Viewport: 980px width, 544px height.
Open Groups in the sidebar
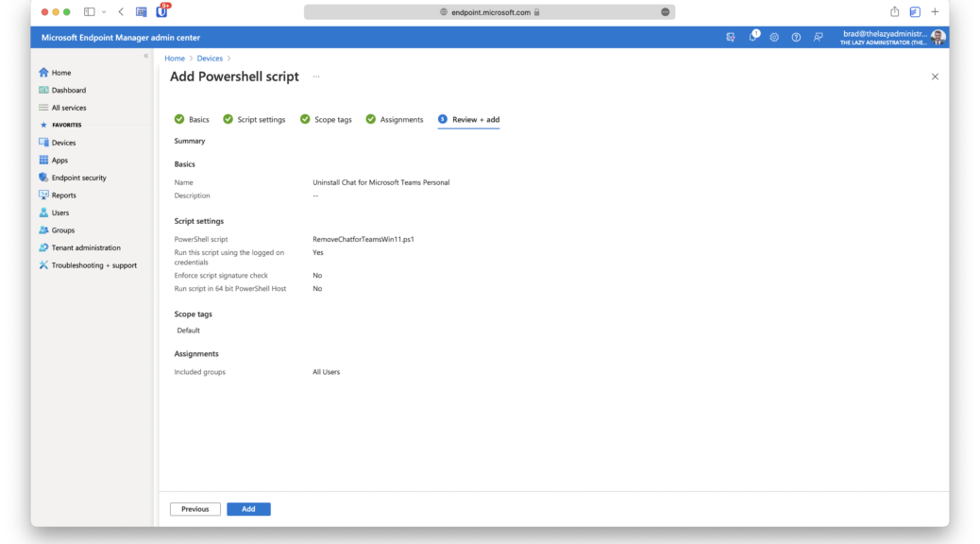click(57, 230)
